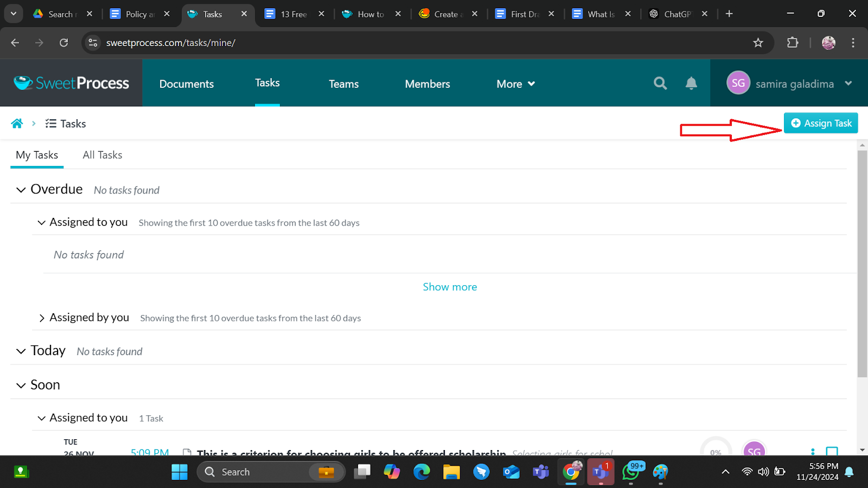The width and height of the screenshot is (868, 488).
Task: Switch to the What Is browser tab
Action: point(601,14)
